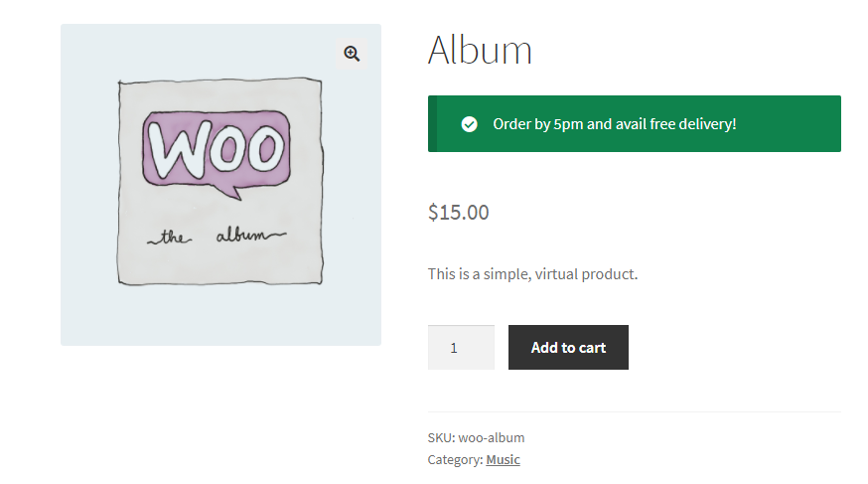The width and height of the screenshot is (868, 484).
Task: Click the light blue image background below cover
Action: (220, 318)
